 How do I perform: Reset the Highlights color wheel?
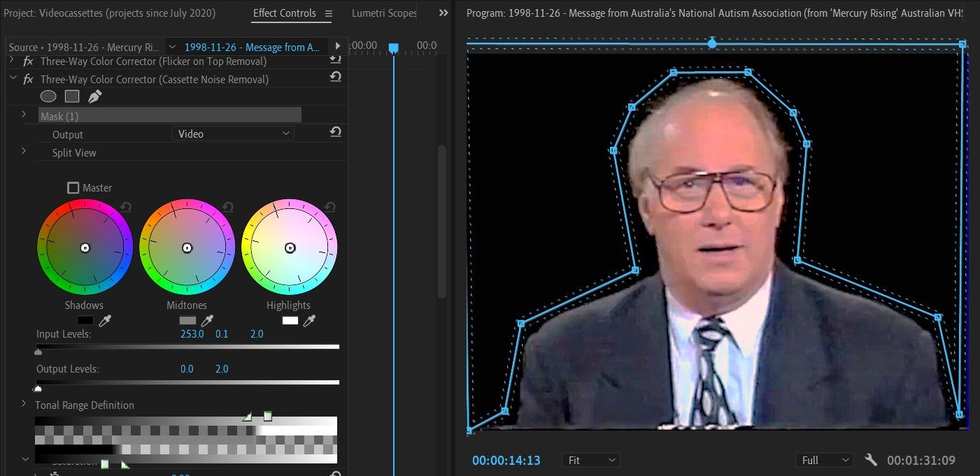coord(330,207)
